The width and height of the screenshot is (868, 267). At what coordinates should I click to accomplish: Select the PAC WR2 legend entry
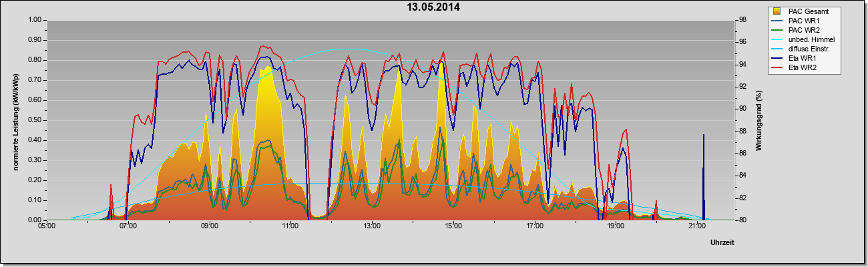click(802, 30)
